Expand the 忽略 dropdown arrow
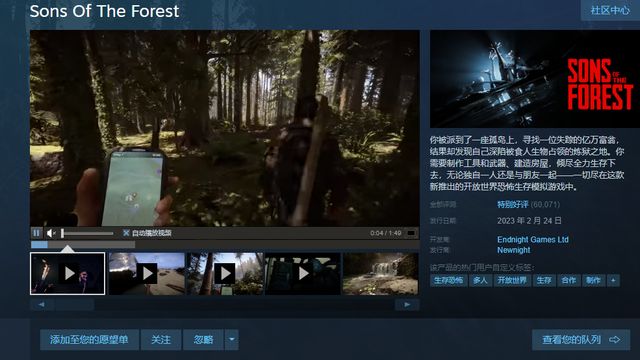Image resolution: width=640 pixels, height=360 pixels. 231,340
